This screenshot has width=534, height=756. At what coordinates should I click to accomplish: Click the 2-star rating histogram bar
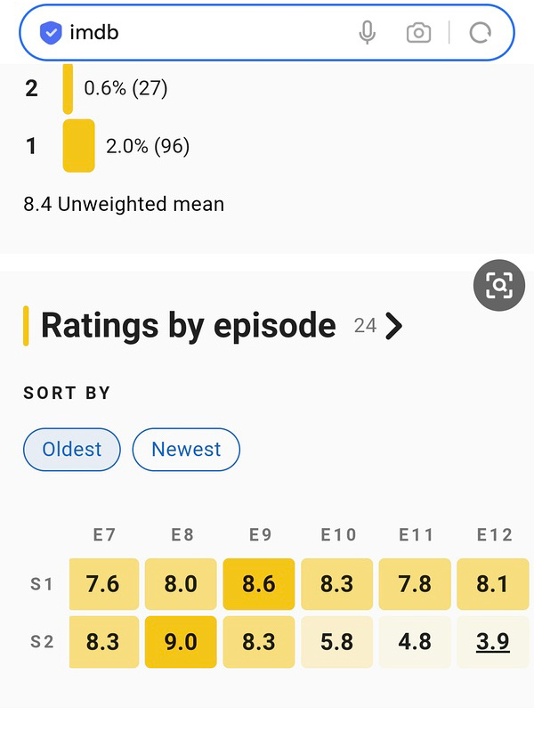click(x=68, y=89)
